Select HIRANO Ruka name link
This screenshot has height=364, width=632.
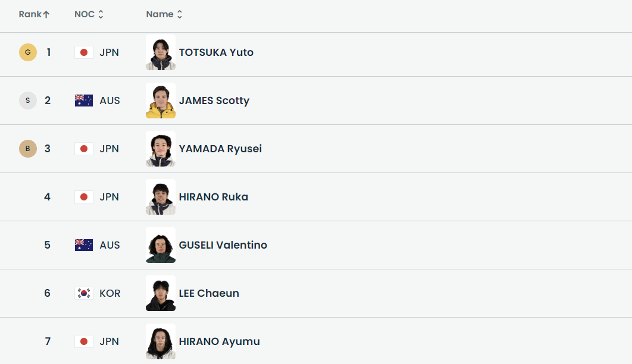[213, 197]
